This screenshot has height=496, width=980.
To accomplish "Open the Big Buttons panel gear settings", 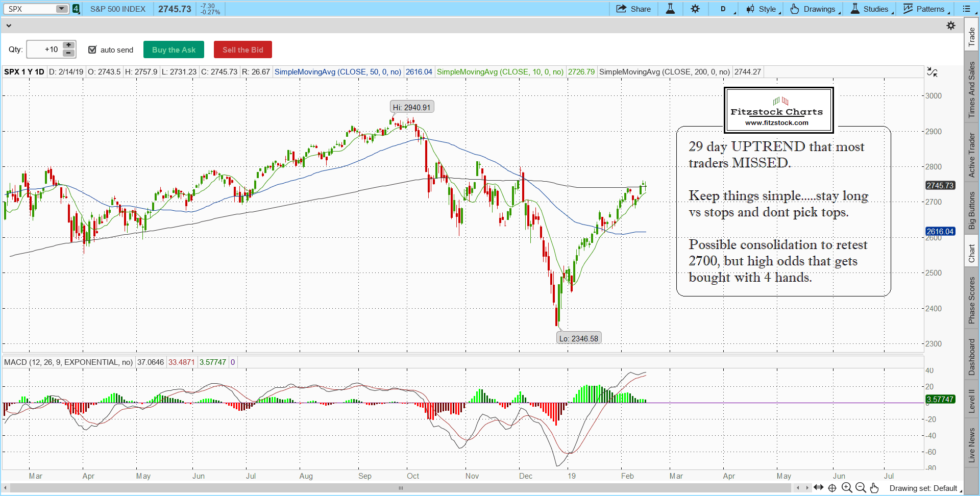I will 951,26.
